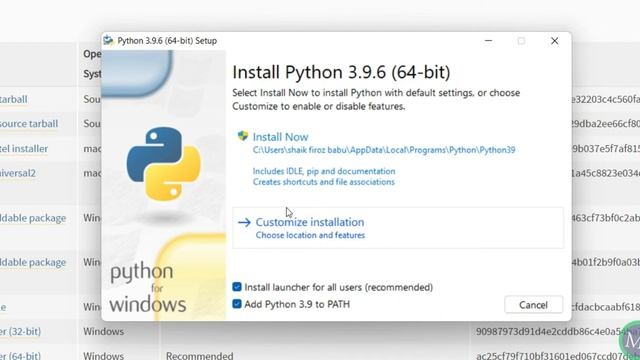Click the arrow icon beside Customize installation
Image resolution: width=640 pixels, height=360 pixels.
tap(244, 222)
